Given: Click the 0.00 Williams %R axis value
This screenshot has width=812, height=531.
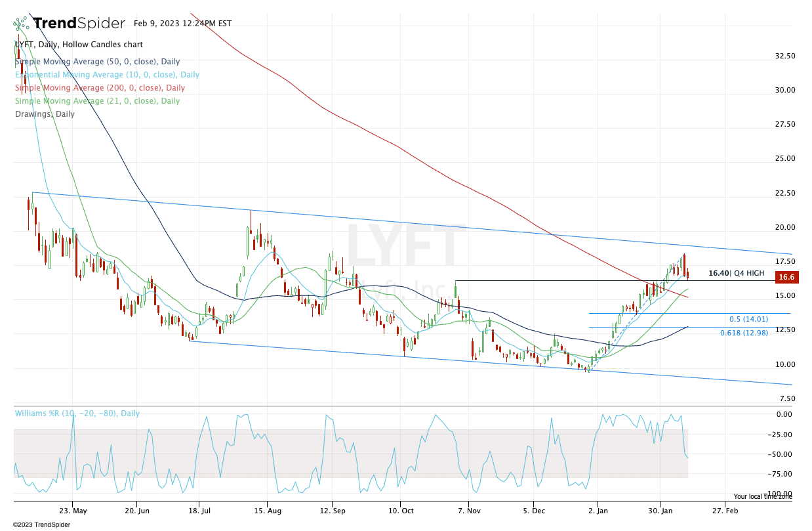Looking at the screenshot, I should (784, 414).
